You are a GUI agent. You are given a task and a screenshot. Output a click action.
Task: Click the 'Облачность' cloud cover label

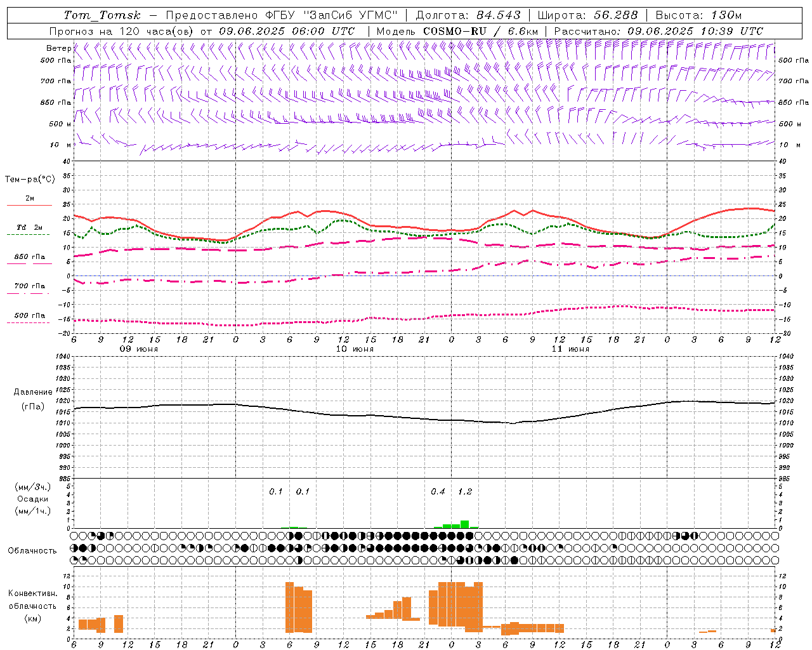tap(32, 551)
